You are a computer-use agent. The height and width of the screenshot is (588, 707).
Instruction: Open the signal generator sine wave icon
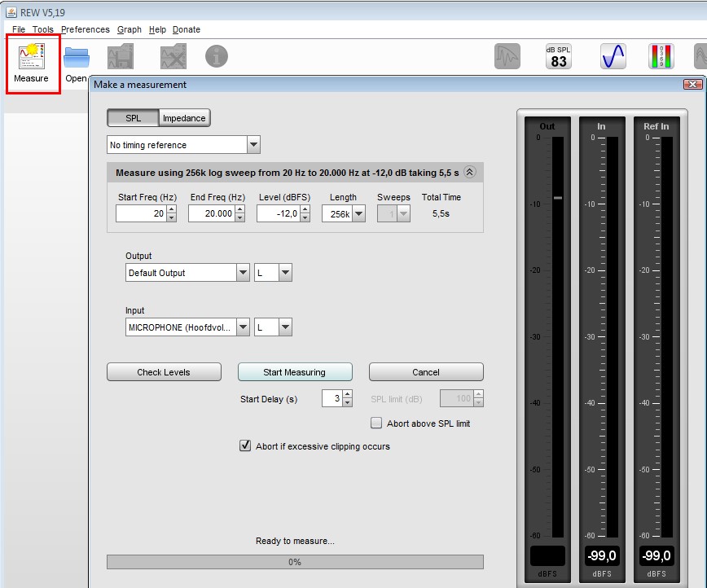coord(613,56)
